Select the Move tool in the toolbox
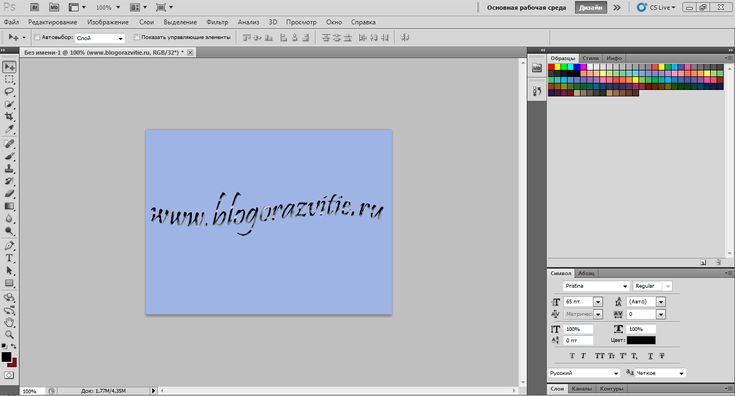Viewport: 735px width, 396px height. (x=9, y=67)
